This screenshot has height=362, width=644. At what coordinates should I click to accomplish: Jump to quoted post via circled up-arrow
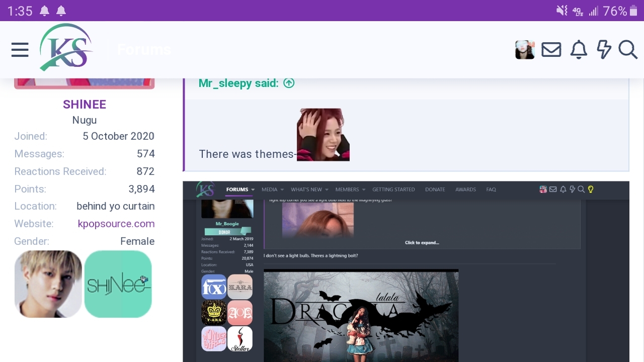tap(289, 83)
